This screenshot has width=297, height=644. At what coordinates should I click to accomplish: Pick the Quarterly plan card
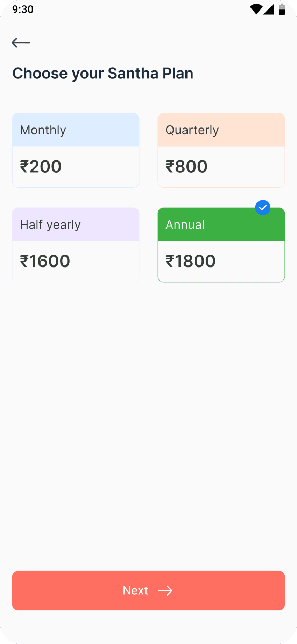221,150
